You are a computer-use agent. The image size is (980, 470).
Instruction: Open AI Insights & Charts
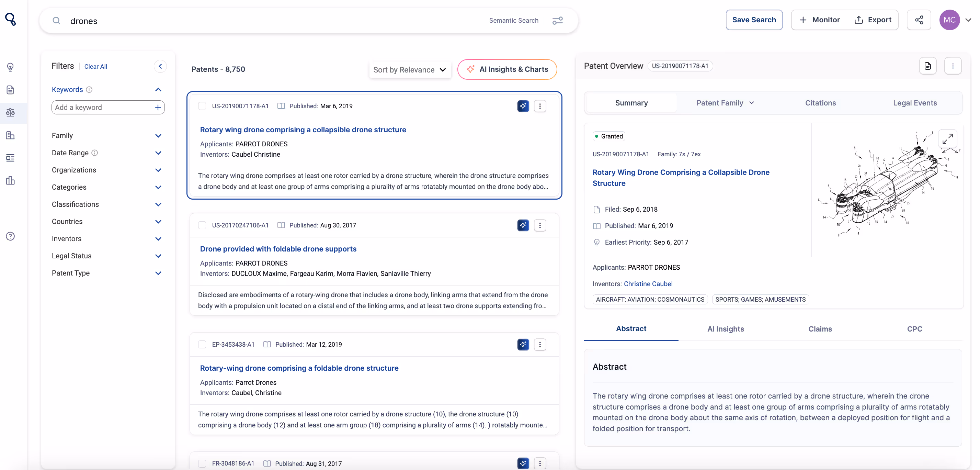click(507, 69)
